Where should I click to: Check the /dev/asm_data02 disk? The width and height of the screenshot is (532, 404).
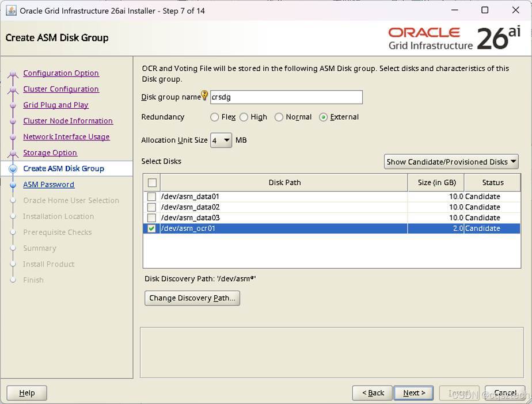[151, 207]
